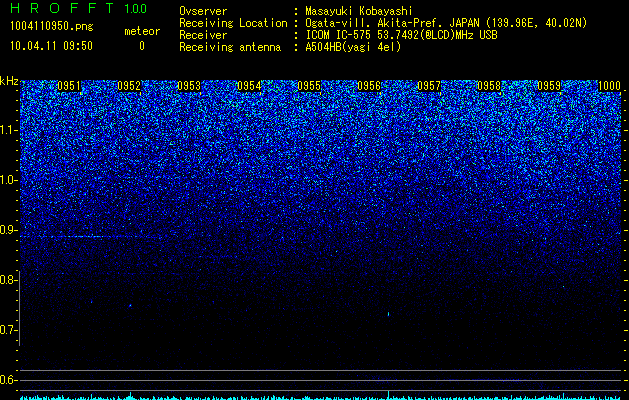Click the 0953 time marker

tap(189, 86)
